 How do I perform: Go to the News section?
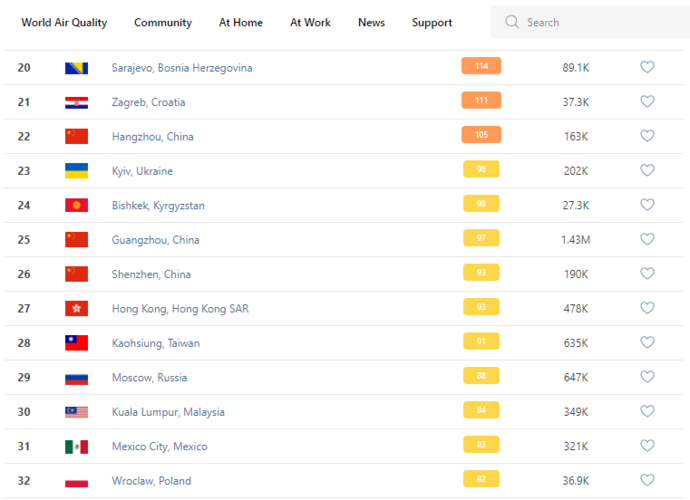(x=371, y=22)
